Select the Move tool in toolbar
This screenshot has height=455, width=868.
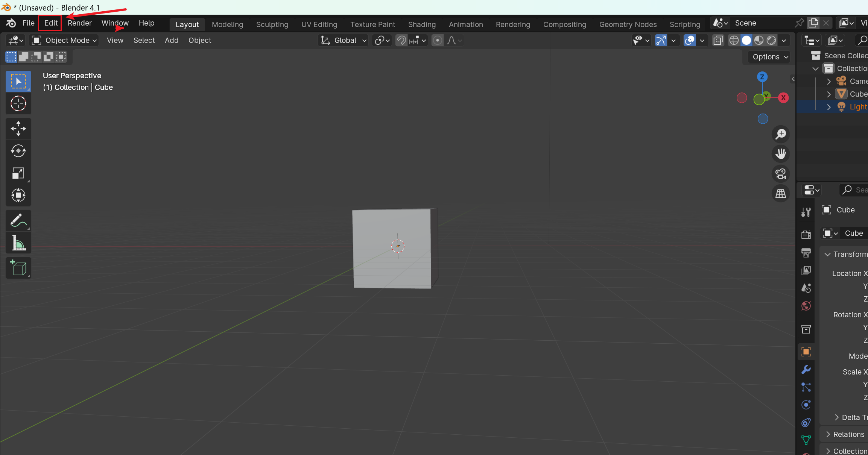click(x=18, y=129)
